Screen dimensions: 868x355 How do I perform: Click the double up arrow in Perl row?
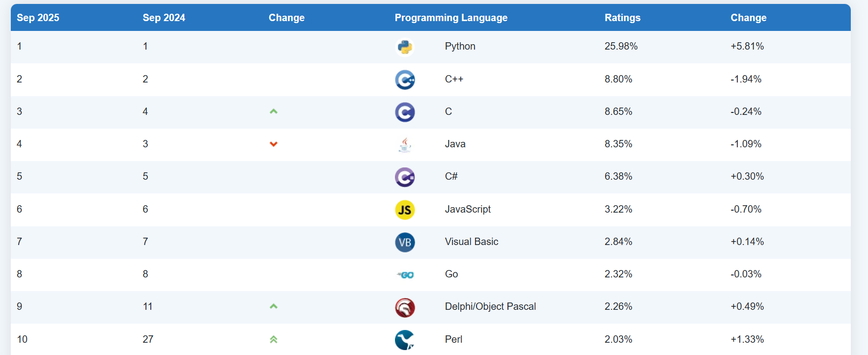coord(274,339)
